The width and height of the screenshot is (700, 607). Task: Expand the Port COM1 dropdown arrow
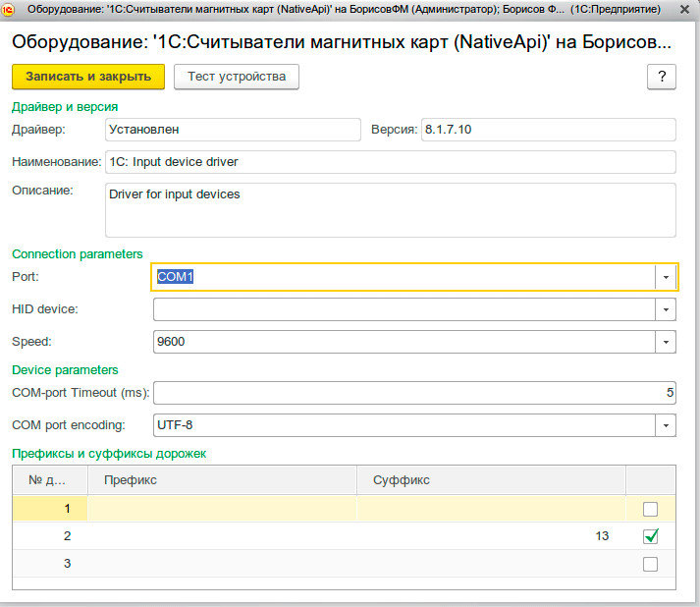666,278
